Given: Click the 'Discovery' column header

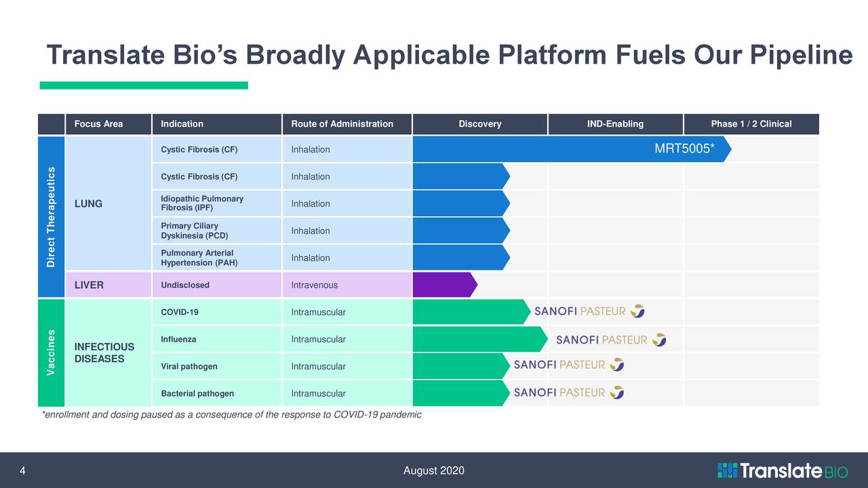Looking at the screenshot, I should pos(479,124).
